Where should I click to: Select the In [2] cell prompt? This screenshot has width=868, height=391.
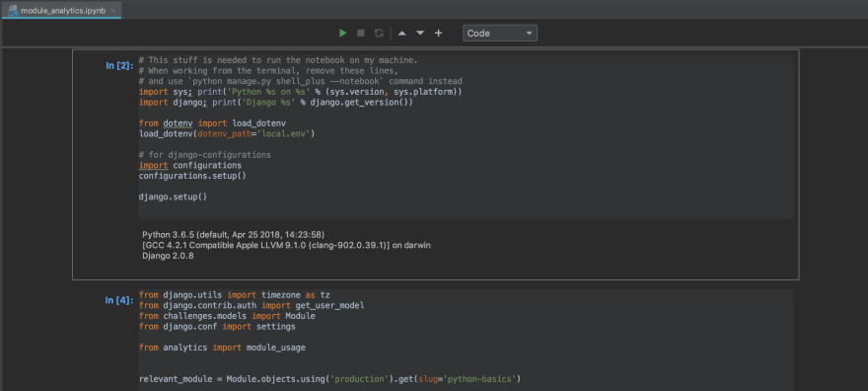coord(119,66)
